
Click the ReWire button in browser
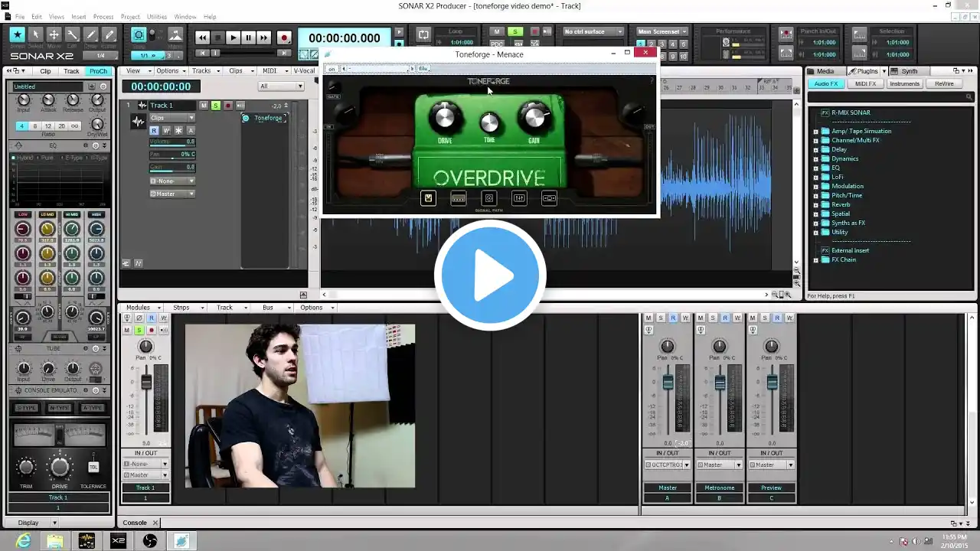coord(944,83)
